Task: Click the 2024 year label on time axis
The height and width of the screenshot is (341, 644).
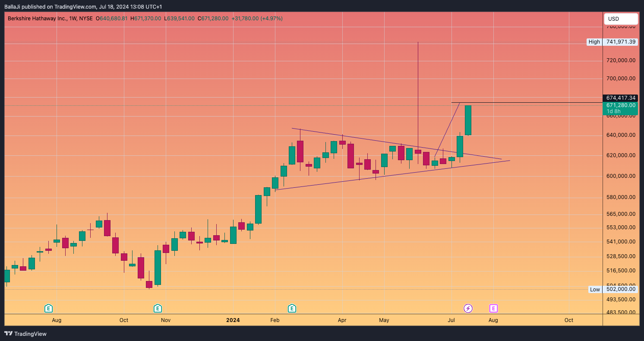Action: [233, 320]
